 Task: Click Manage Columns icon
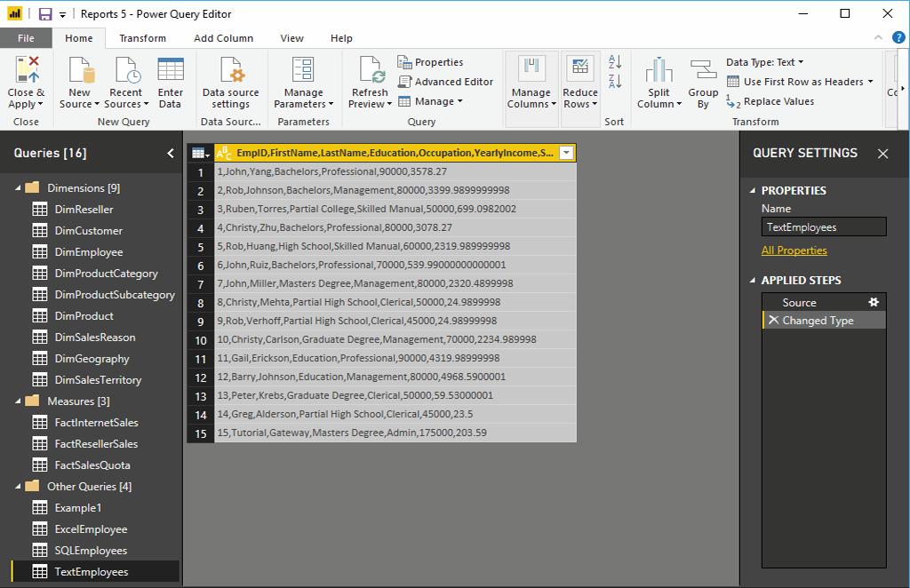[531, 68]
